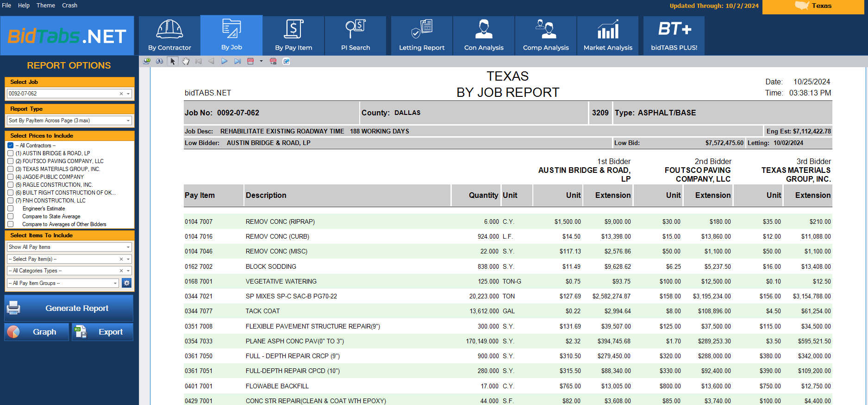
Task: Click the email PDF toolbar icon
Action: [273, 61]
